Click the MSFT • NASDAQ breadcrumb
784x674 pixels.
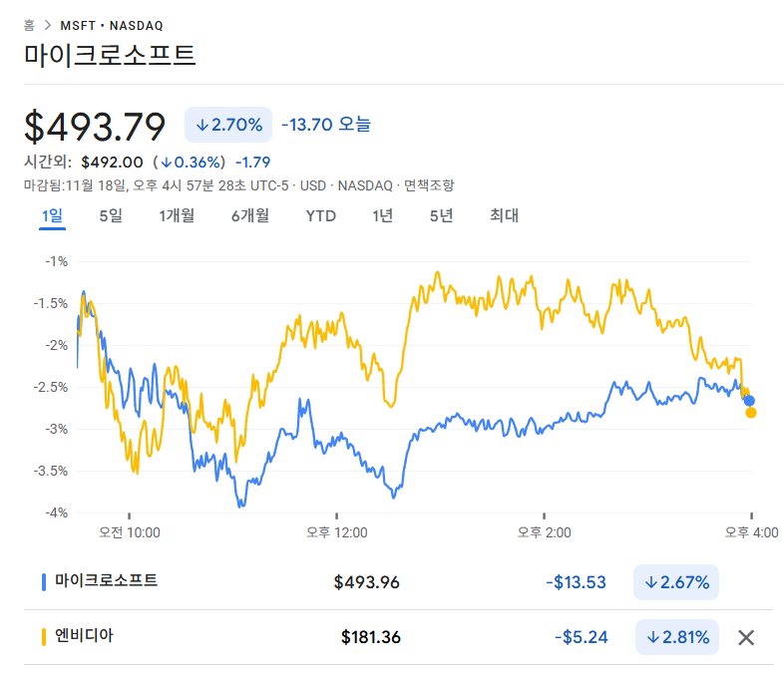(112, 25)
